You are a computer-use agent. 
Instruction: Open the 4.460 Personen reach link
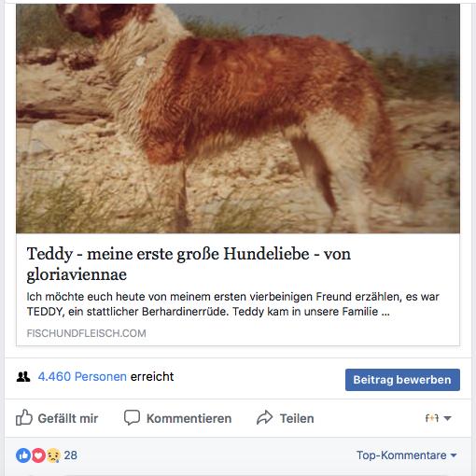coord(82,377)
